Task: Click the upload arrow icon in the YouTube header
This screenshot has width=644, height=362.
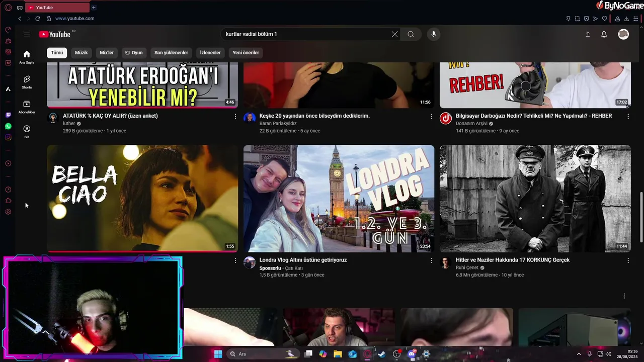Action: tap(588, 34)
